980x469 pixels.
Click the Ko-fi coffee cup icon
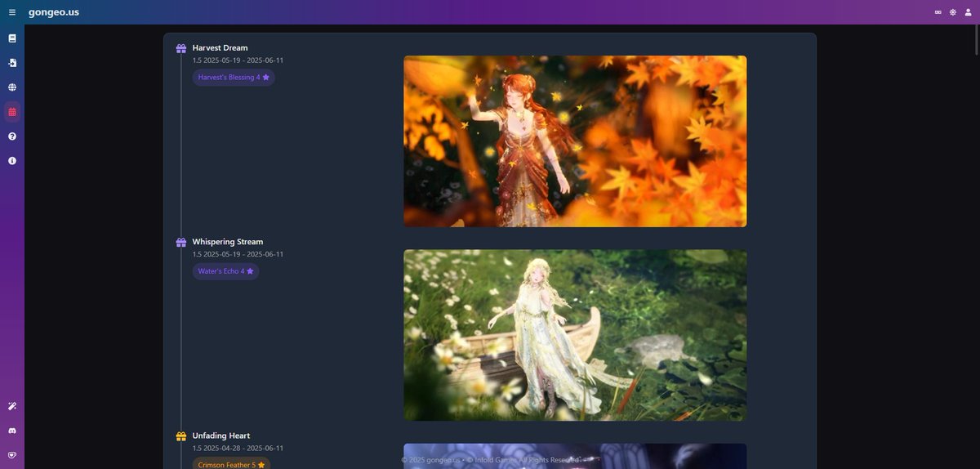click(12, 455)
